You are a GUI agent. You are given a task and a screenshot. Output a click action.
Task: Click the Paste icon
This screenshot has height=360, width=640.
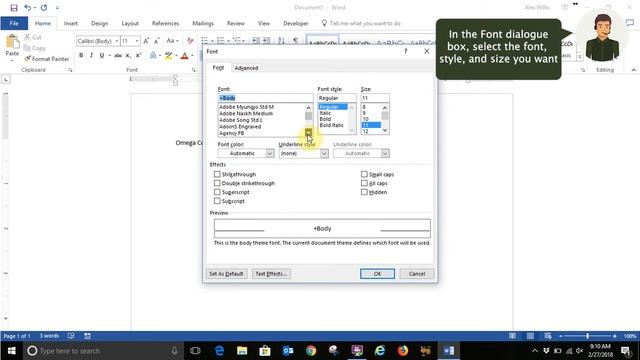tap(12, 42)
